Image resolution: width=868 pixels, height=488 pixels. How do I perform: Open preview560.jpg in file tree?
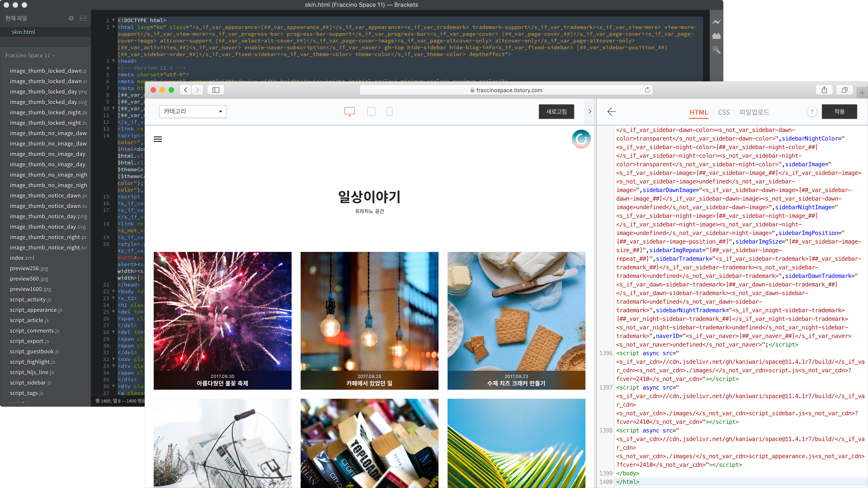pyautogui.click(x=29, y=279)
